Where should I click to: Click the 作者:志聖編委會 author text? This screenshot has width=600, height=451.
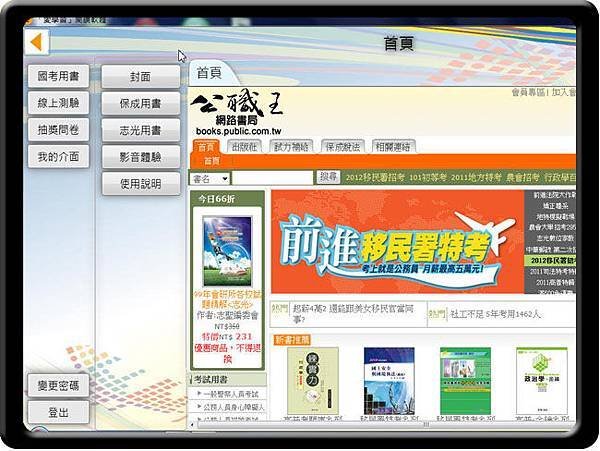(227, 315)
